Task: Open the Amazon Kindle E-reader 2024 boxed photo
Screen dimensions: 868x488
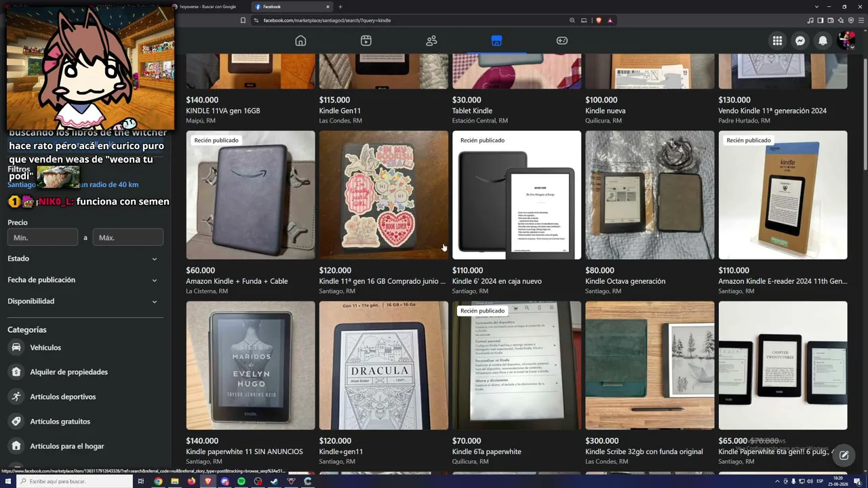Action: tap(783, 195)
